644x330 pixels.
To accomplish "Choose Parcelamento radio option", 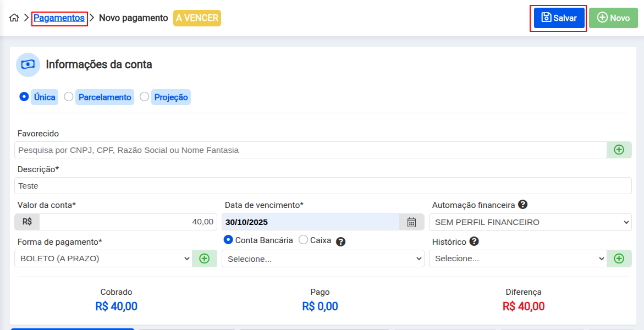I will point(69,97).
